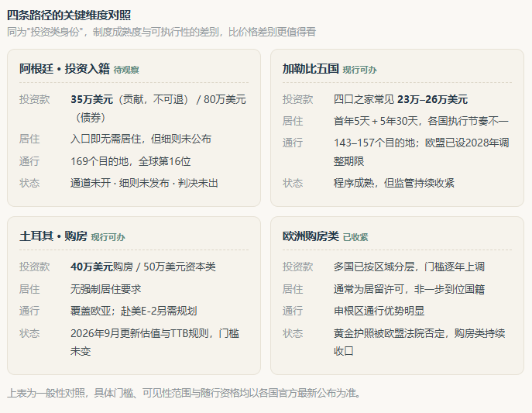Click the text 169个目的地，全球第16位
The image size is (532, 413).
tap(131, 161)
